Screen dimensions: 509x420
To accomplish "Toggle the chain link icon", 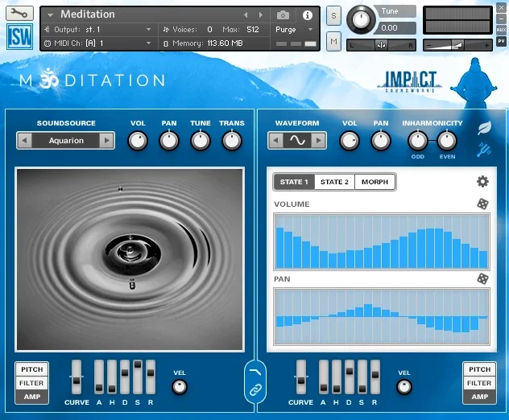I will [255, 389].
